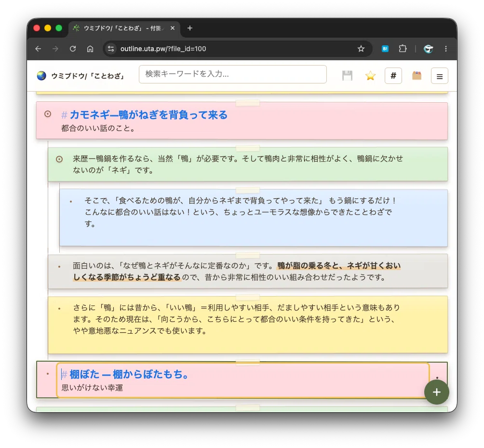
Task: Go back to previous page
Action: [38, 49]
